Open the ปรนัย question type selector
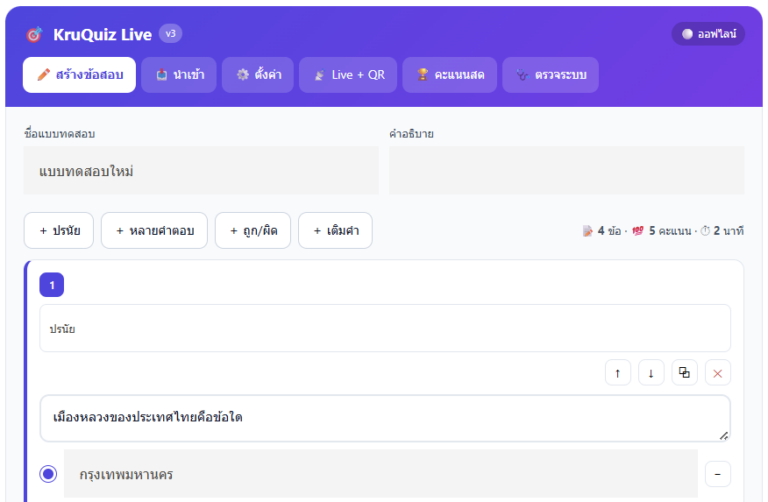 pyautogui.click(x=385, y=328)
